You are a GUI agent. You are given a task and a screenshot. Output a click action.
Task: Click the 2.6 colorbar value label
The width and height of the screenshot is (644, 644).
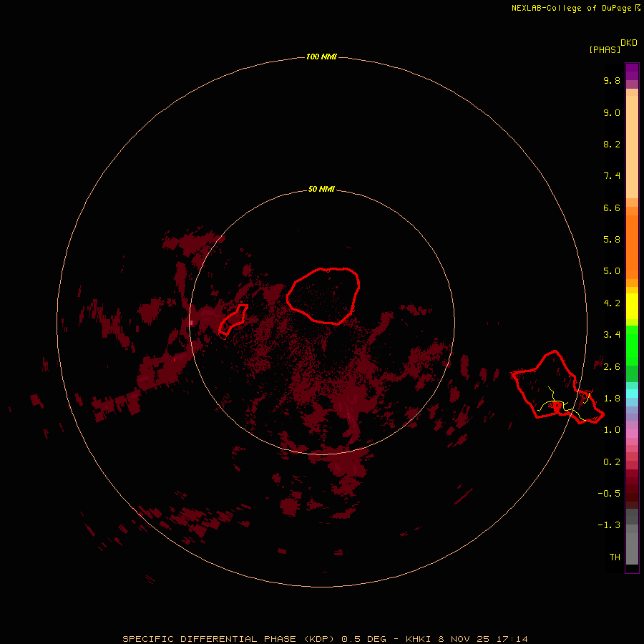tap(612, 366)
